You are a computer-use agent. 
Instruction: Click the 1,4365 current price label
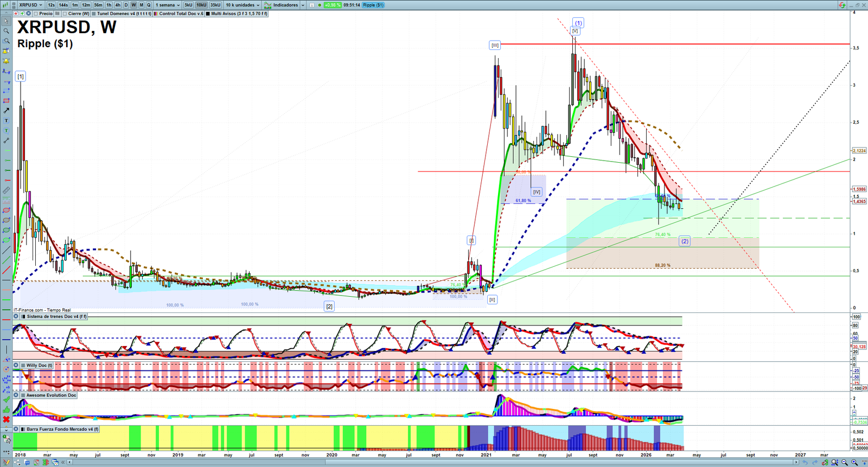tap(859, 201)
